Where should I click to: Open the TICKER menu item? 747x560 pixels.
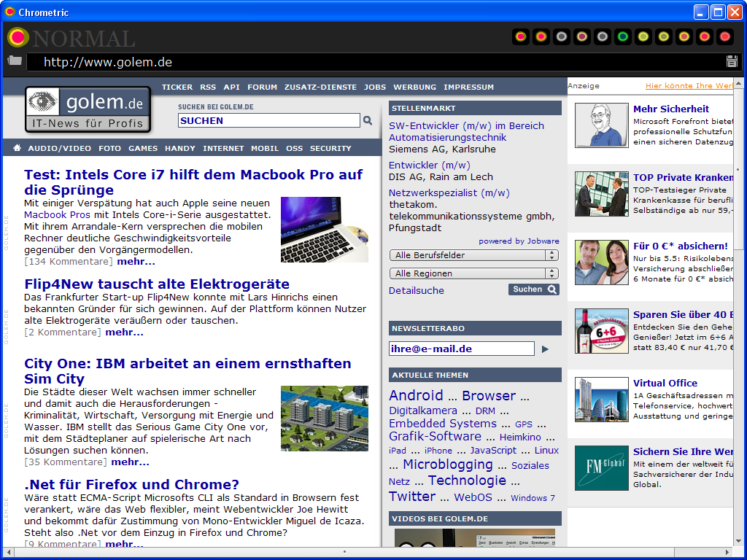pyautogui.click(x=177, y=87)
